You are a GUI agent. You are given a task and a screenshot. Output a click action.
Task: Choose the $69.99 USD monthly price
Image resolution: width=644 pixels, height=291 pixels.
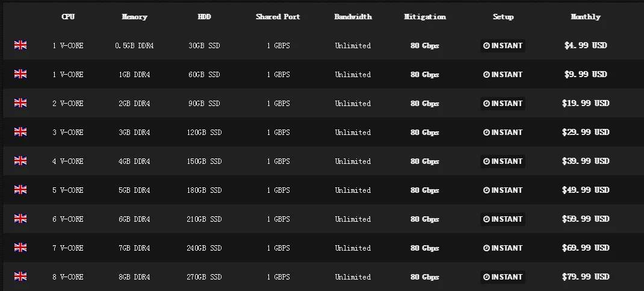(x=585, y=248)
